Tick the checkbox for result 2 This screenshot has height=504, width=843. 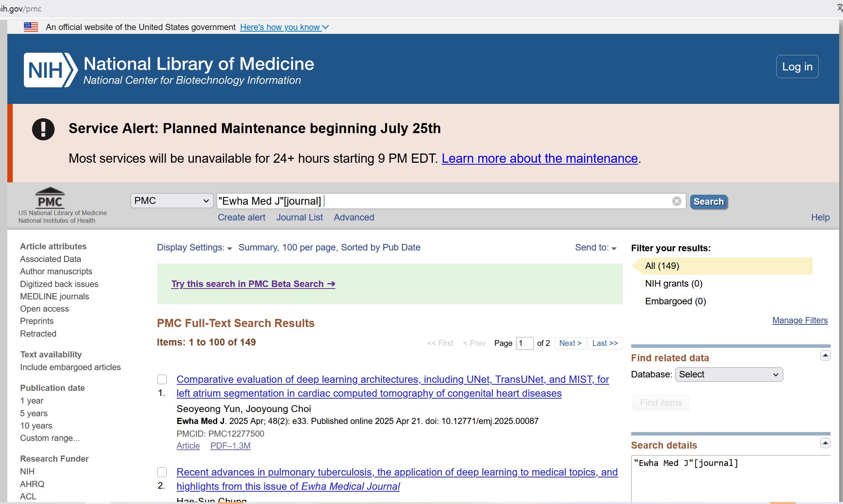pyautogui.click(x=162, y=472)
